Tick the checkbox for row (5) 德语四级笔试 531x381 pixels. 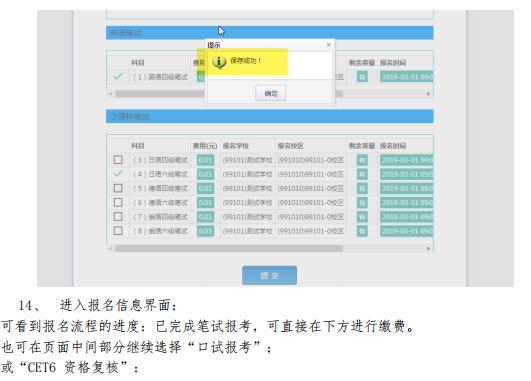pyautogui.click(x=118, y=188)
